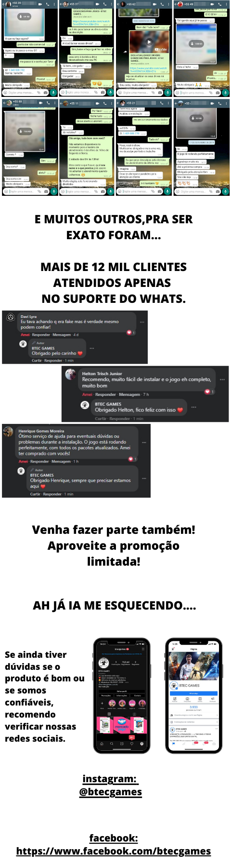This screenshot has height=868, width=231.
Task: Click Davi Lyra's profile avatar
Action: (11, 317)
